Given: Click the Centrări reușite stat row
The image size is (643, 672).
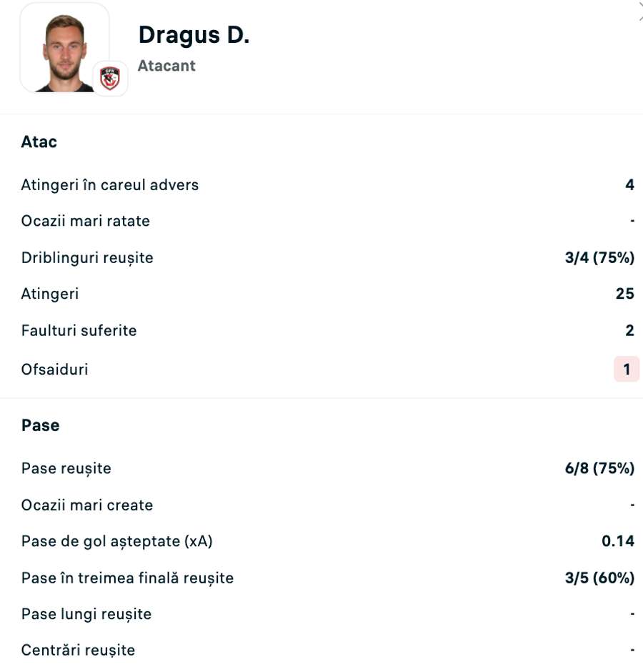Looking at the screenshot, I should coord(78,650).
